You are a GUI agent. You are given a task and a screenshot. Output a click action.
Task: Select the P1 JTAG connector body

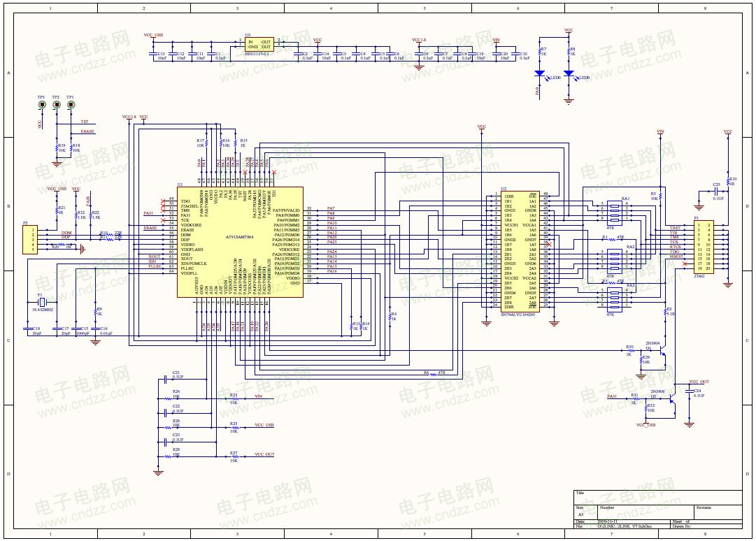[x=704, y=247]
